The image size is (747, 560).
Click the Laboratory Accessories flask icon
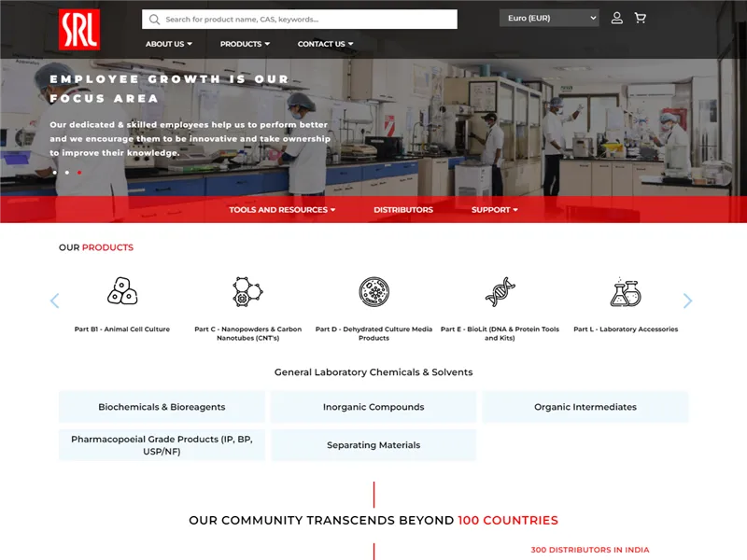point(627,291)
